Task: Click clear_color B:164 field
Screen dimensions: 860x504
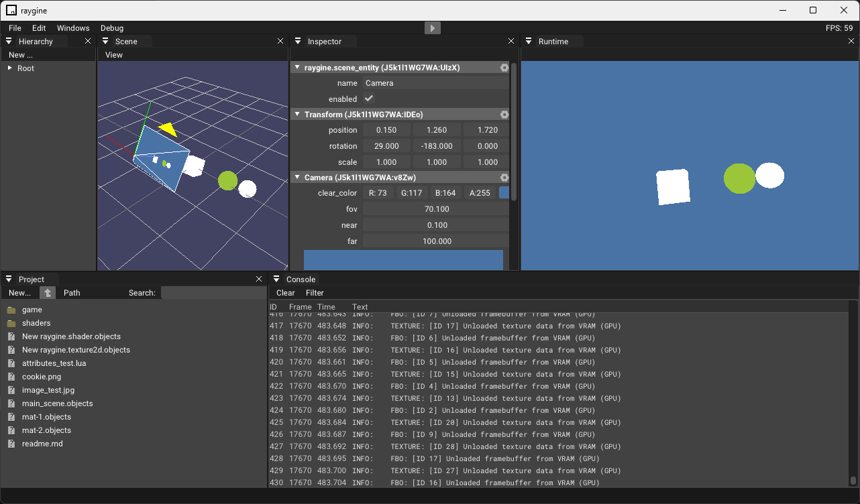Action: click(446, 193)
